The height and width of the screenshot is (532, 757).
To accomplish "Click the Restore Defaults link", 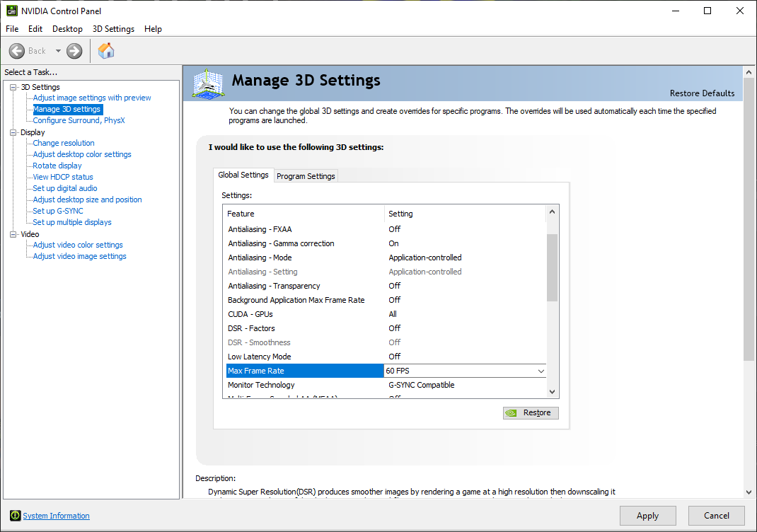I will click(702, 93).
